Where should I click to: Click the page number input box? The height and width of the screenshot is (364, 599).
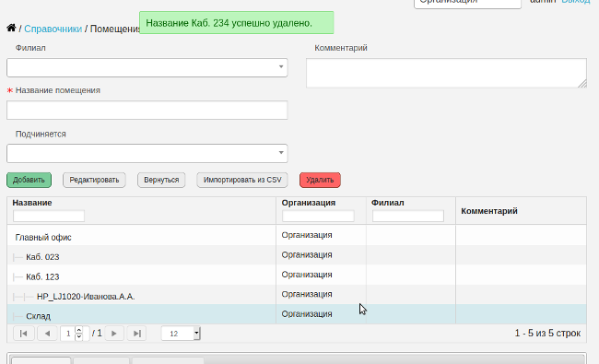pos(68,334)
